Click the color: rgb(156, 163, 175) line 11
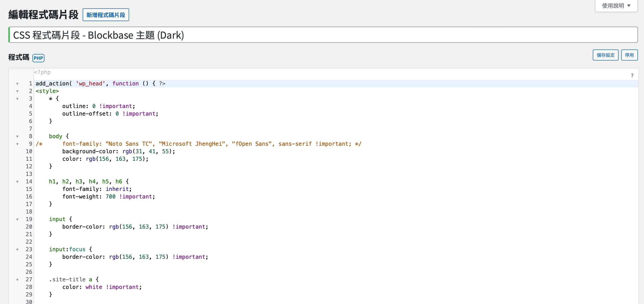 click(x=105, y=159)
